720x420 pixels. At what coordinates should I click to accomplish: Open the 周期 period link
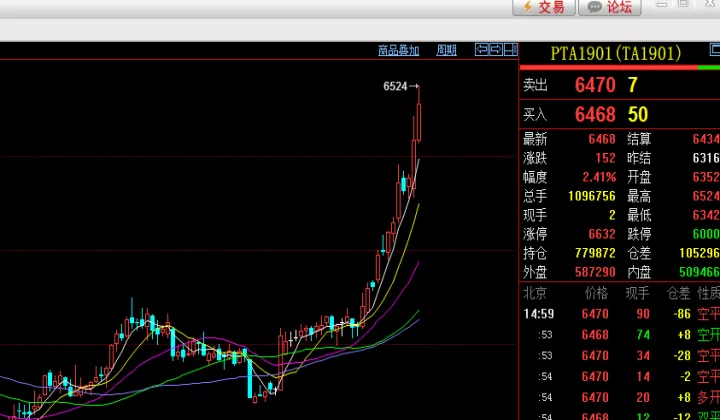point(446,50)
